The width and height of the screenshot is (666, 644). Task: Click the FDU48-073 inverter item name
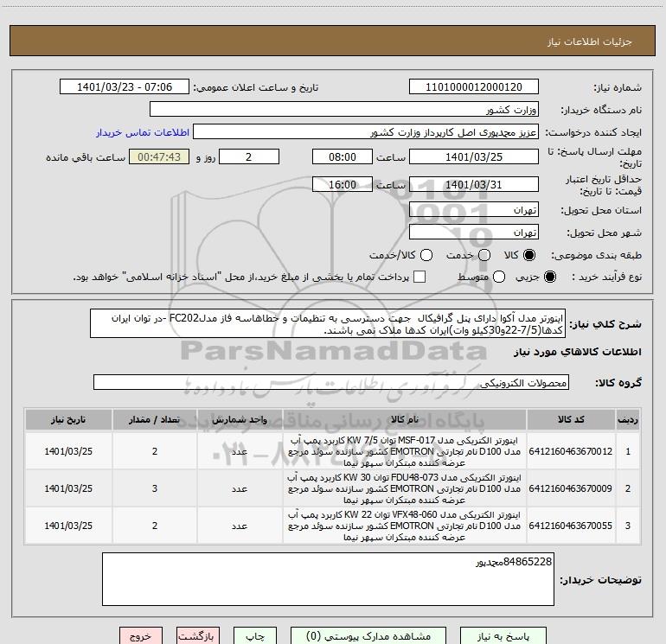[x=405, y=488]
